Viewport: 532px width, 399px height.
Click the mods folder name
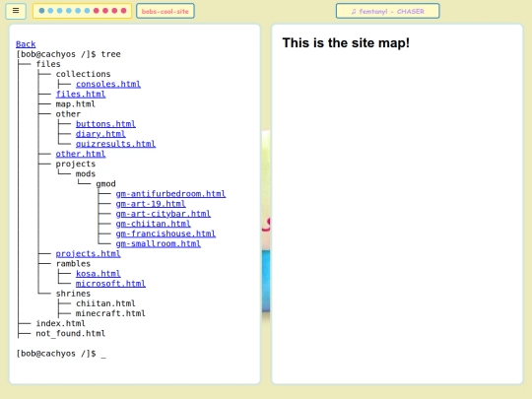[x=86, y=173]
